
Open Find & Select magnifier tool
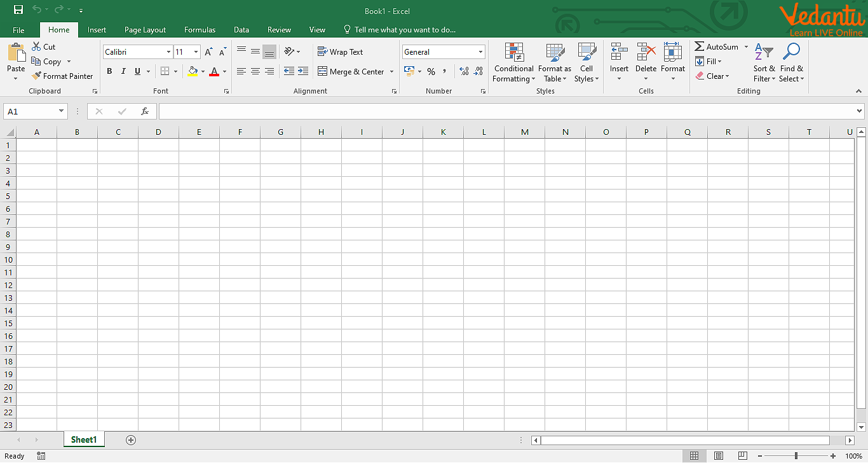pos(791,53)
